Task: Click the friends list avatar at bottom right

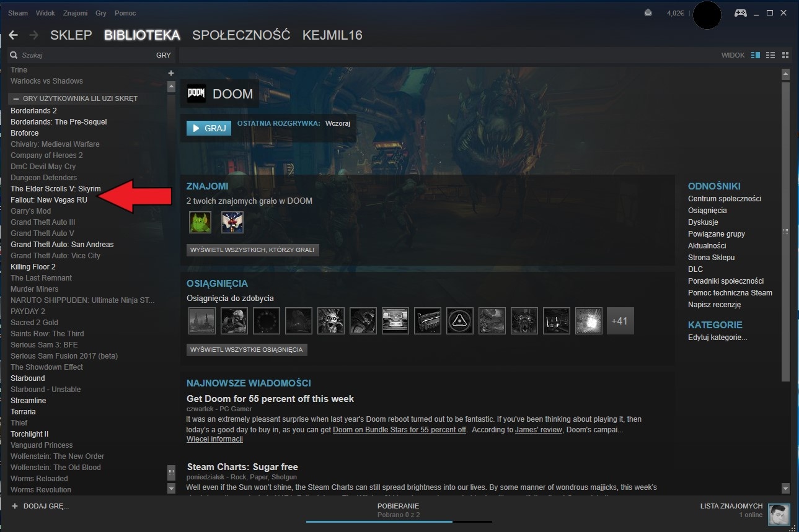Action: 779,515
